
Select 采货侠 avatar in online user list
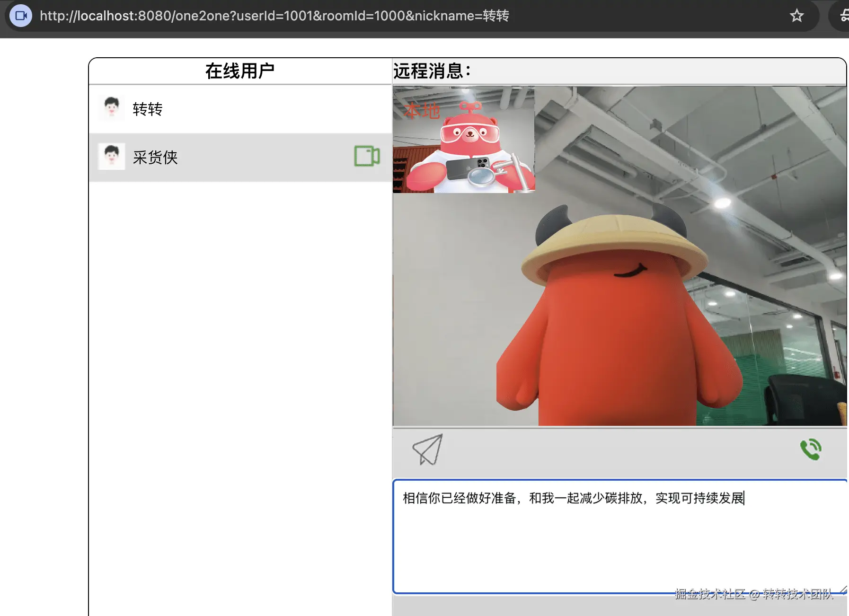coord(112,157)
